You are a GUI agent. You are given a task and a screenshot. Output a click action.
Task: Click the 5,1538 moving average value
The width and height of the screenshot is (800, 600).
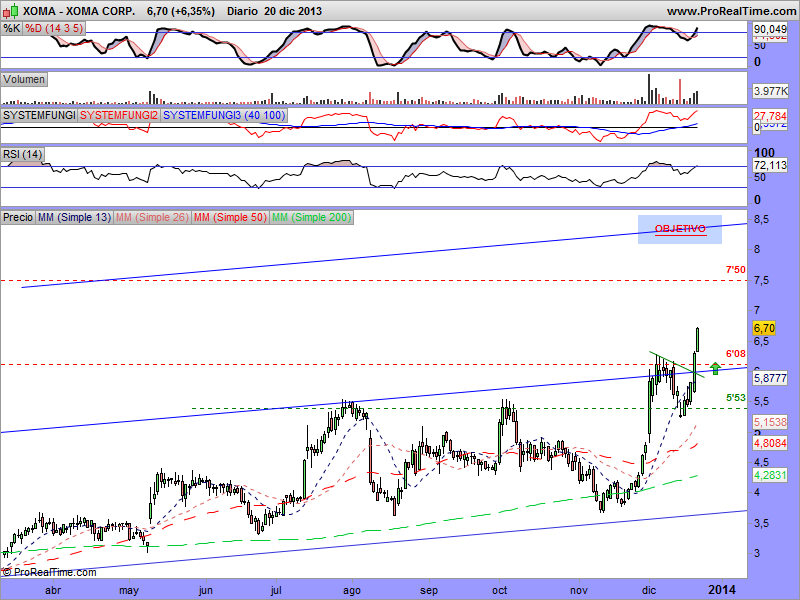[770, 422]
